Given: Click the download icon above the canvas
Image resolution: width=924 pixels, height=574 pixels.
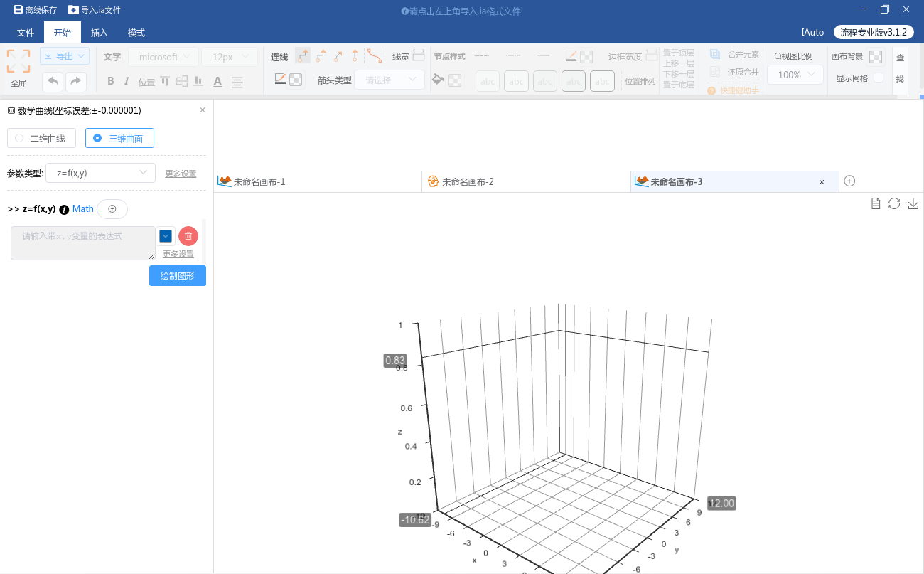Looking at the screenshot, I should 913,203.
